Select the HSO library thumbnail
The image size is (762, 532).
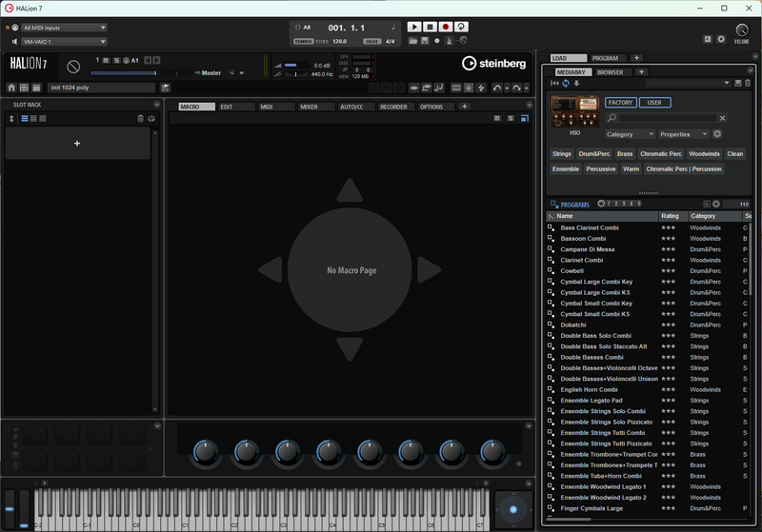coord(575,112)
